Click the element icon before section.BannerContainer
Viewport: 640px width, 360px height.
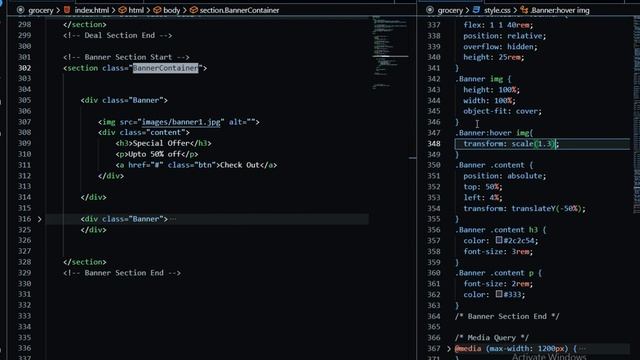click(193, 10)
